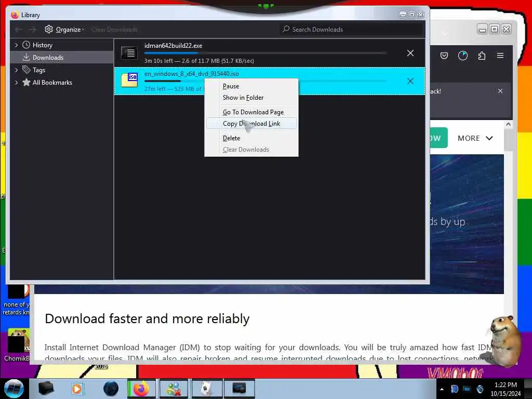Choose Copy Download Link

251,124
